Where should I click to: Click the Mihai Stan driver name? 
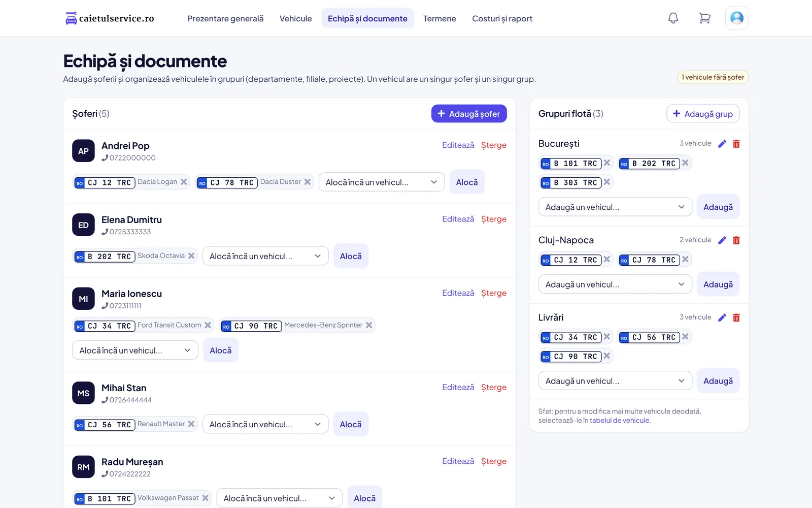pos(124,388)
